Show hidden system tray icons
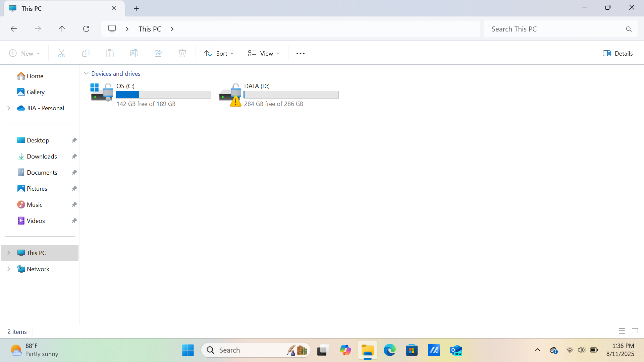This screenshot has height=362, width=644. (x=538, y=350)
